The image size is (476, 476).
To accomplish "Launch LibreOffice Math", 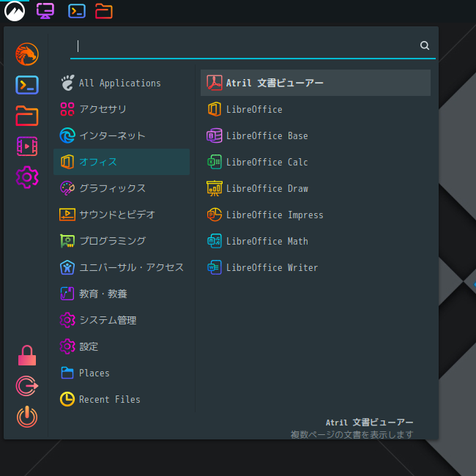I will (316, 242).
